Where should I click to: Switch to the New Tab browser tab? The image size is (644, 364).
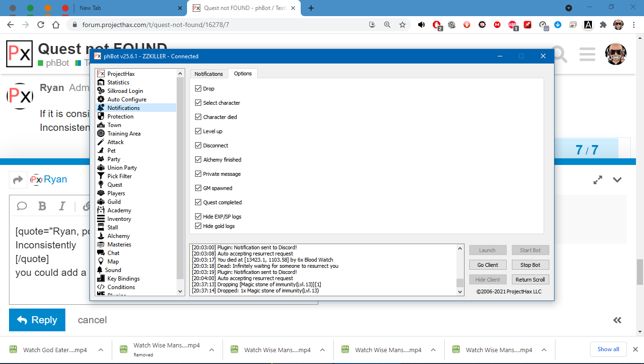click(x=128, y=8)
